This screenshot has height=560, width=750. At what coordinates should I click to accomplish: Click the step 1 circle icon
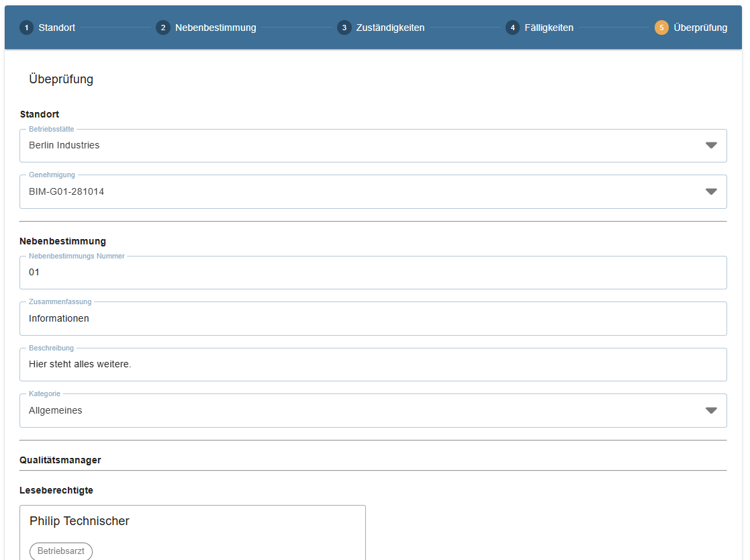click(x=26, y=28)
